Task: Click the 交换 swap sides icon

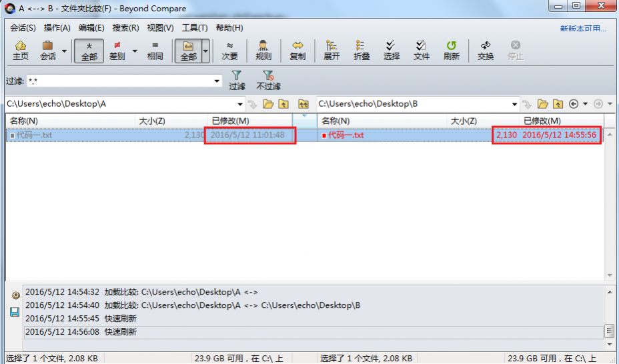Action: 485,51
